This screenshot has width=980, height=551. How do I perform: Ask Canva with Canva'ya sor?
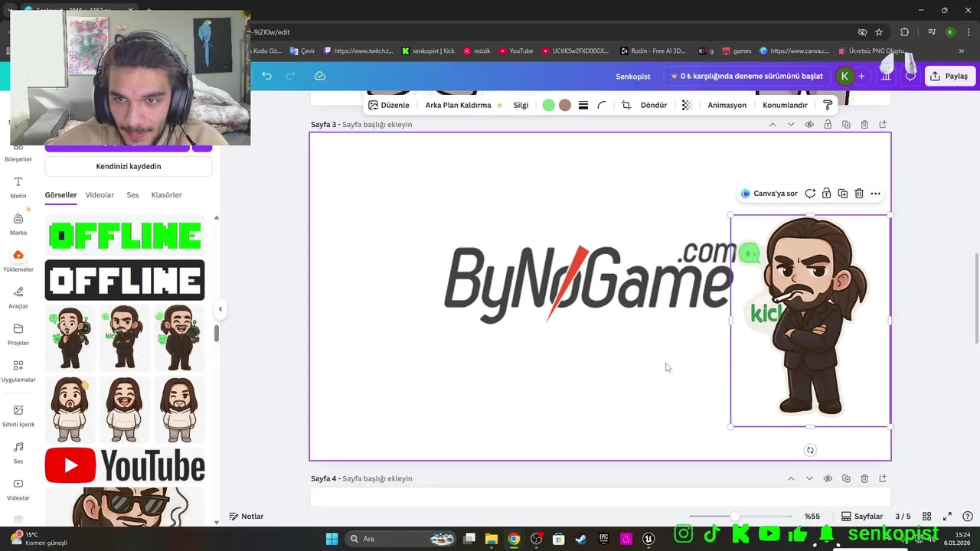[769, 194]
